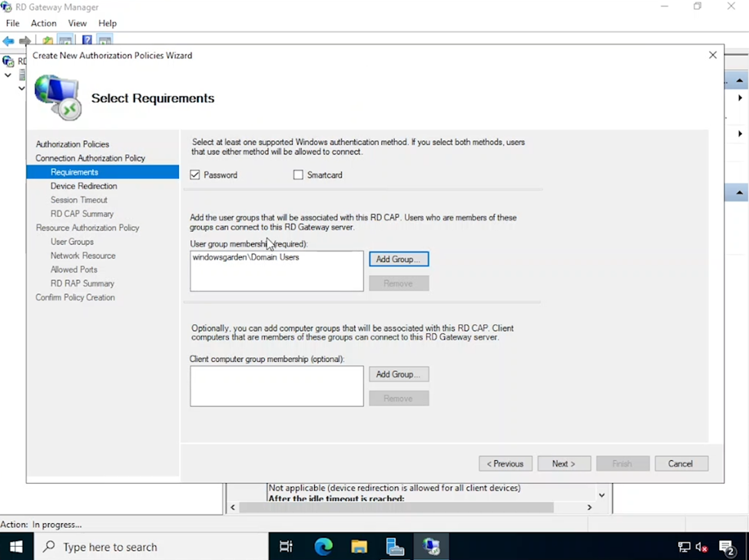
Task: Uncheck the Password authentication checkbox
Action: coord(195,175)
